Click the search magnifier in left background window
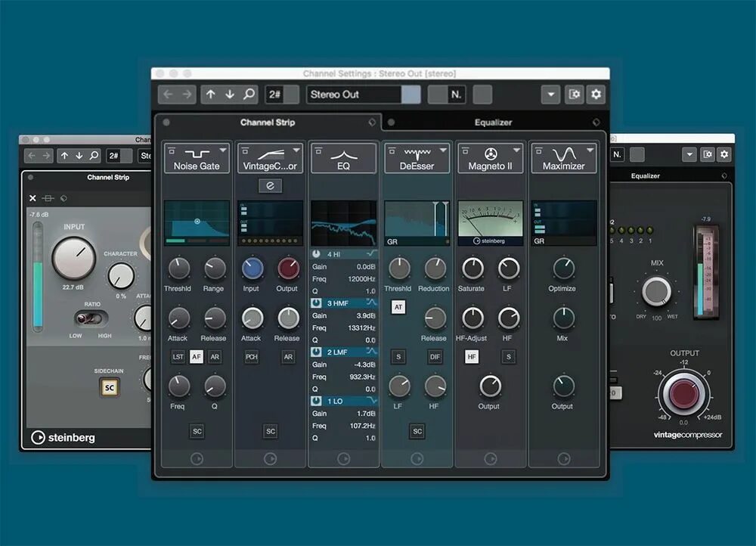Screen dimensions: 756x546 [x=94, y=155]
